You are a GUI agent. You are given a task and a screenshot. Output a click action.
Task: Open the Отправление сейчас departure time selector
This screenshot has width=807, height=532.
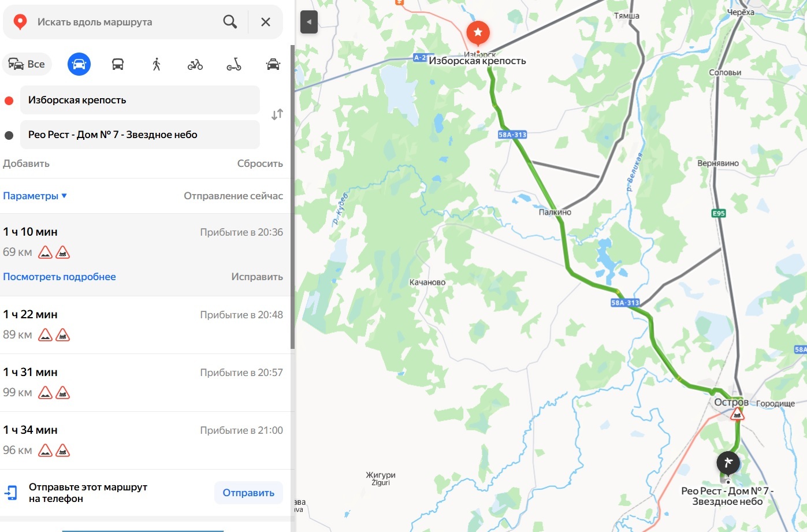[233, 196]
